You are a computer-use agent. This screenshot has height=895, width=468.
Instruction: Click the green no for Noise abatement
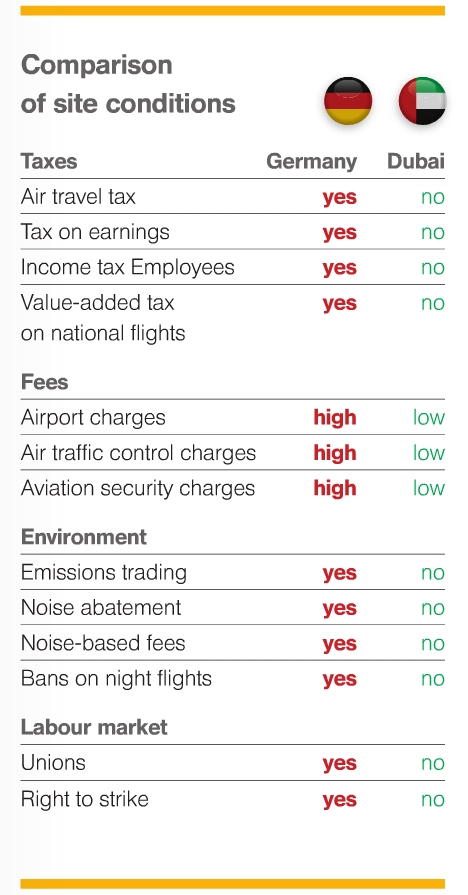pos(433,608)
